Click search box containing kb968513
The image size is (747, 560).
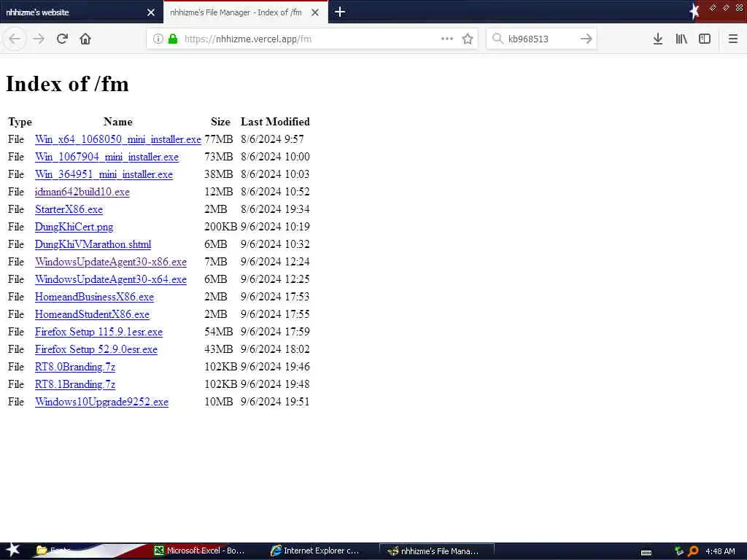coord(541,39)
